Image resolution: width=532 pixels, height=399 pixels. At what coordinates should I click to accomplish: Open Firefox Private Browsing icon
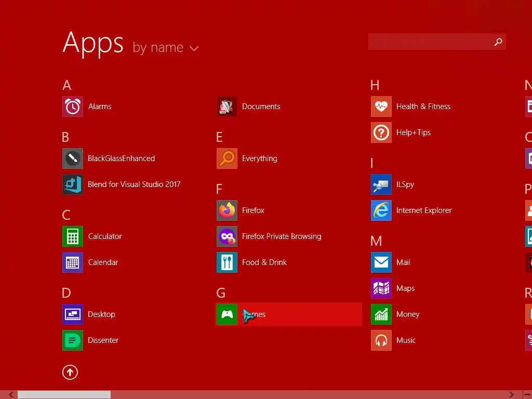pos(227,236)
